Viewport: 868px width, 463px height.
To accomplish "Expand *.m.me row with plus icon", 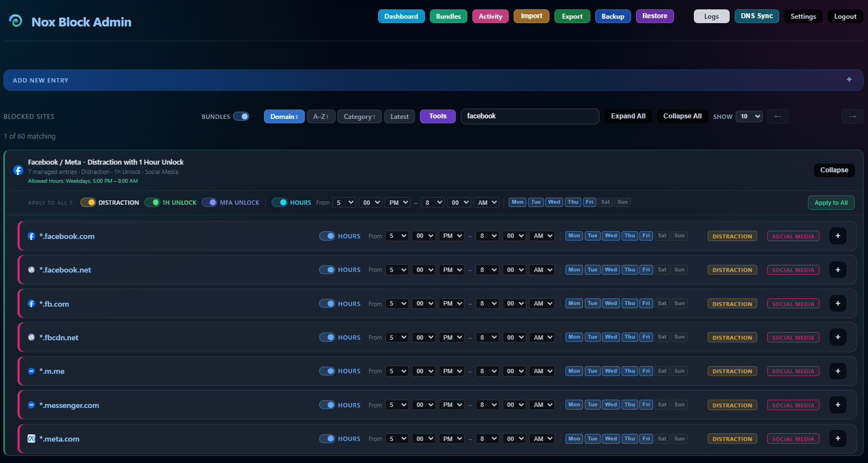I will (x=838, y=371).
